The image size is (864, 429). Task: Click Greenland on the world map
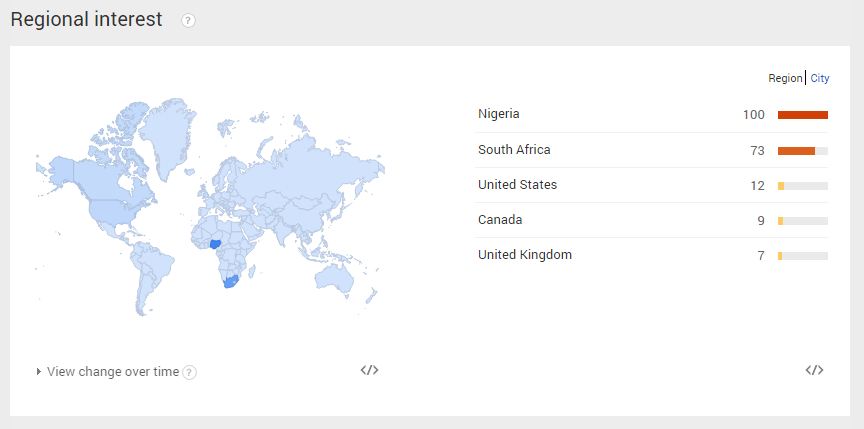point(167,130)
